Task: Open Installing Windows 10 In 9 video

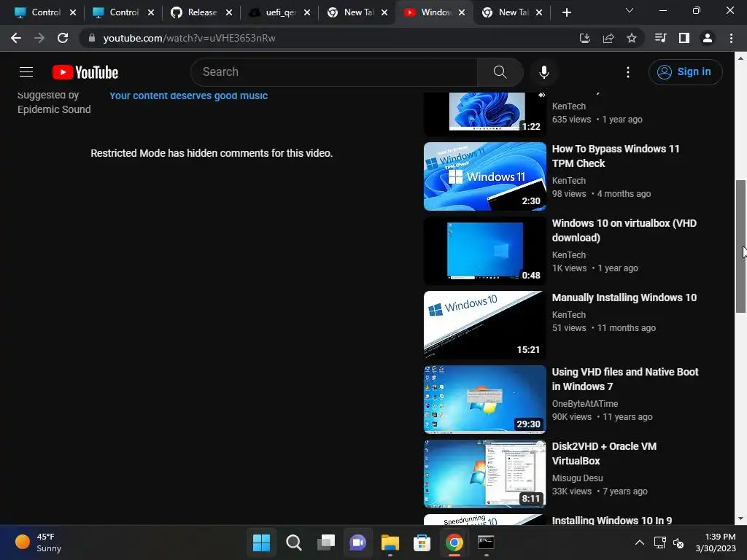Action: (612, 520)
